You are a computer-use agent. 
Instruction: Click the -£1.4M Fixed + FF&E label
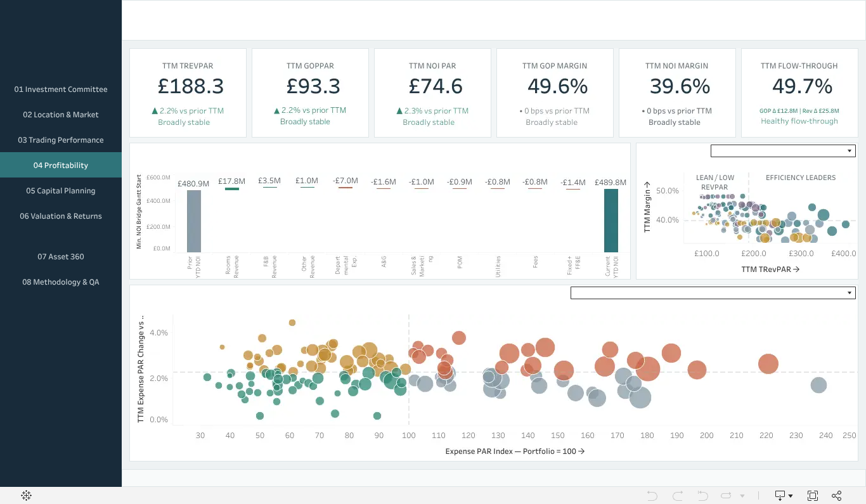573,183
